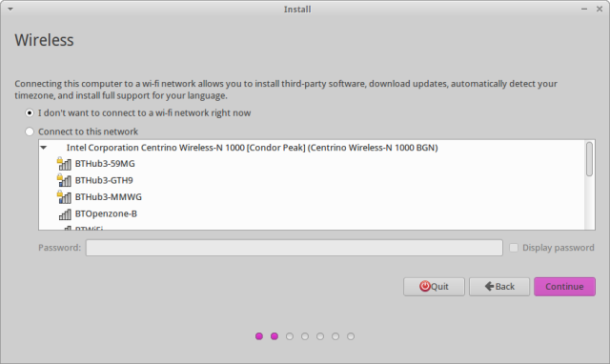
Task: Click the network list scrollbar handle
Action: 589,159
